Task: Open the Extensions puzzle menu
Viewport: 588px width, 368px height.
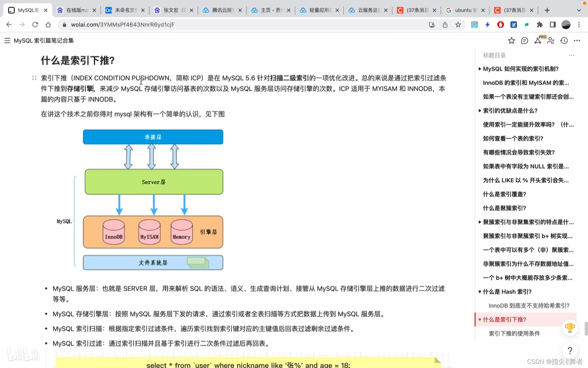Action: tap(540, 25)
